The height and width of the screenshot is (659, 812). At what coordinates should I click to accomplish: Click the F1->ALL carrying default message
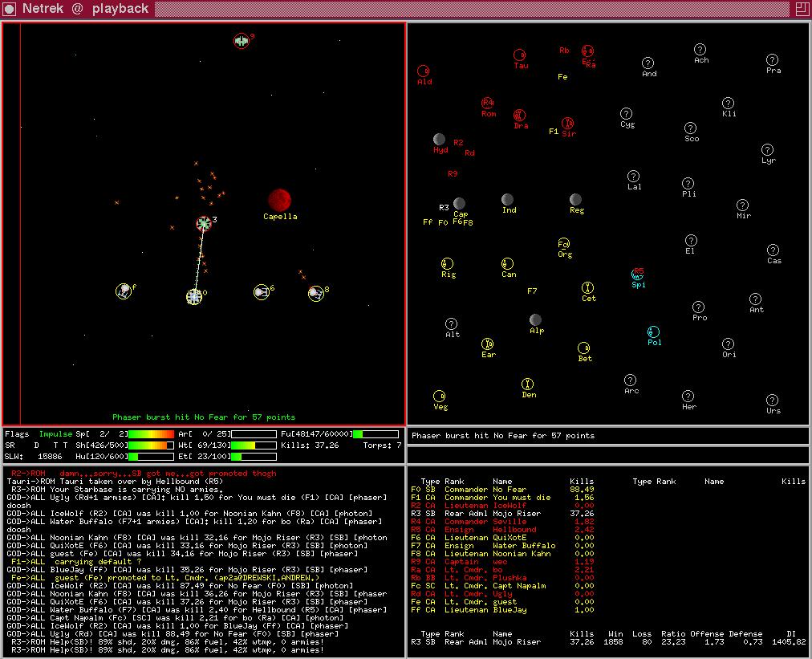[x=76, y=562]
